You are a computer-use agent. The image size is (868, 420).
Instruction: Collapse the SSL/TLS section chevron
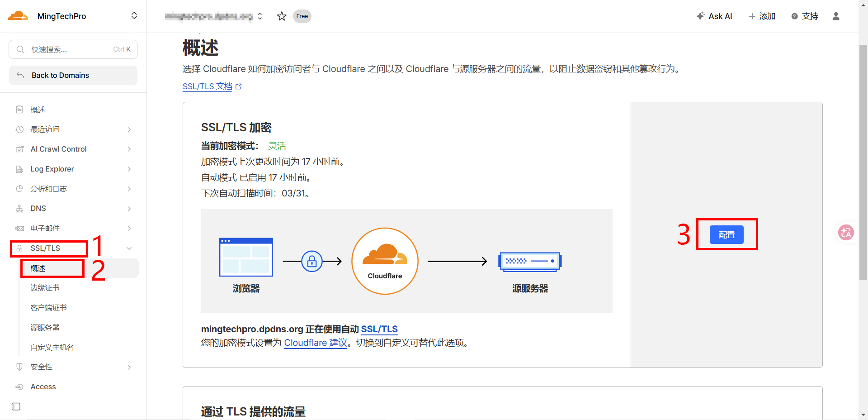coord(129,248)
